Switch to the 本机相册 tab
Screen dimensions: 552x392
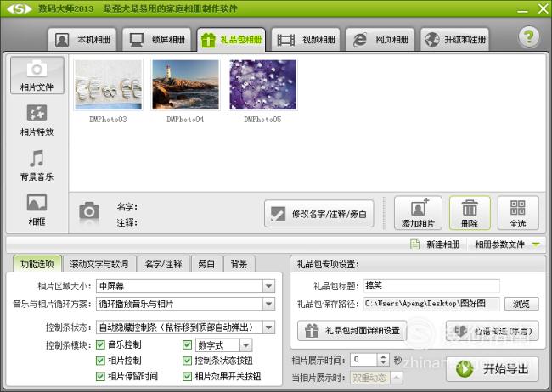click(x=83, y=39)
